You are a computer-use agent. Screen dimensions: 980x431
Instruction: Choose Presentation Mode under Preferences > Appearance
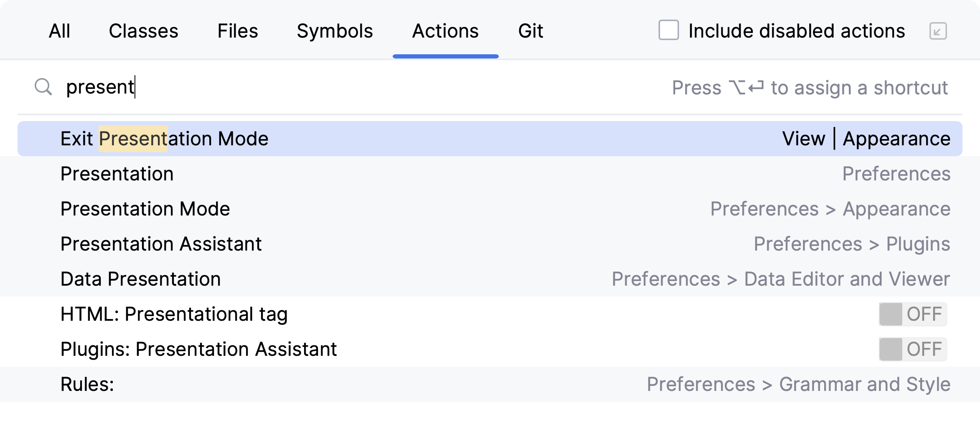tap(145, 209)
